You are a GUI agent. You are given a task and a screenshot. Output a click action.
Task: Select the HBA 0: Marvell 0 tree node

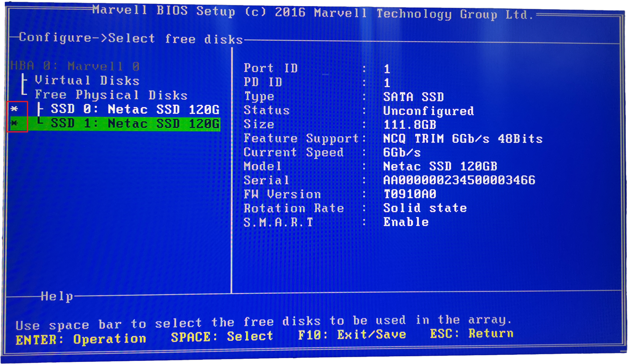click(x=75, y=66)
